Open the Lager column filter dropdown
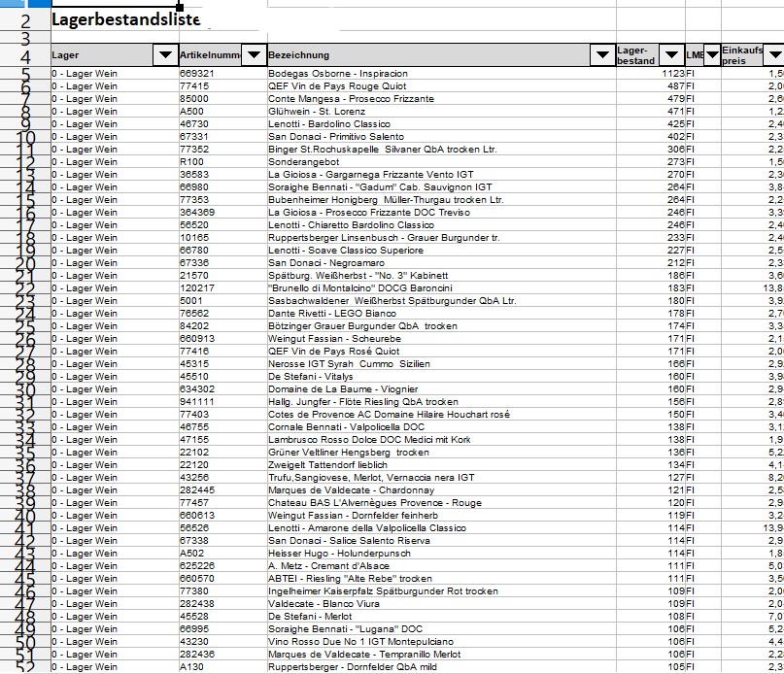Screen dimensions: 784x674 coord(165,55)
